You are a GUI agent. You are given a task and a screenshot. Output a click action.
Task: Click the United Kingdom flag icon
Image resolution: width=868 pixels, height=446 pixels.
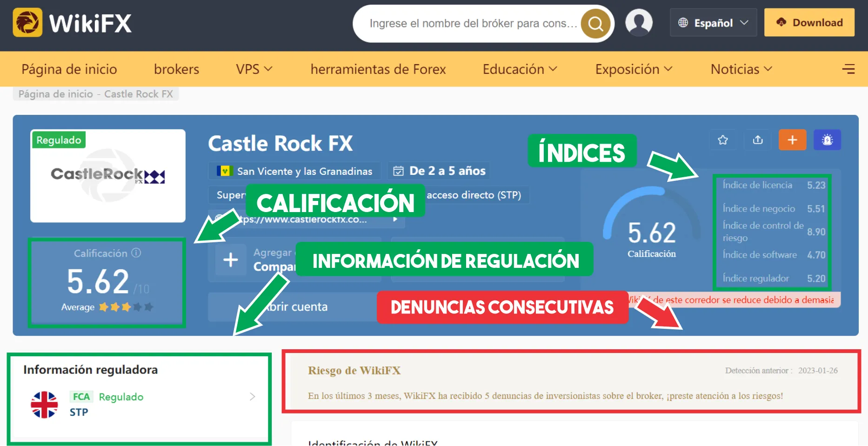(x=44, y=405)
